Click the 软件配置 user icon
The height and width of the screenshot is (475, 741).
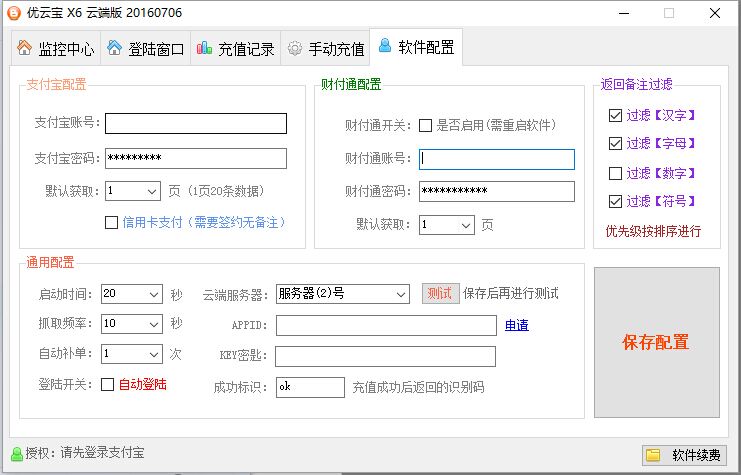pyautogui.click(x=385, y=46)
